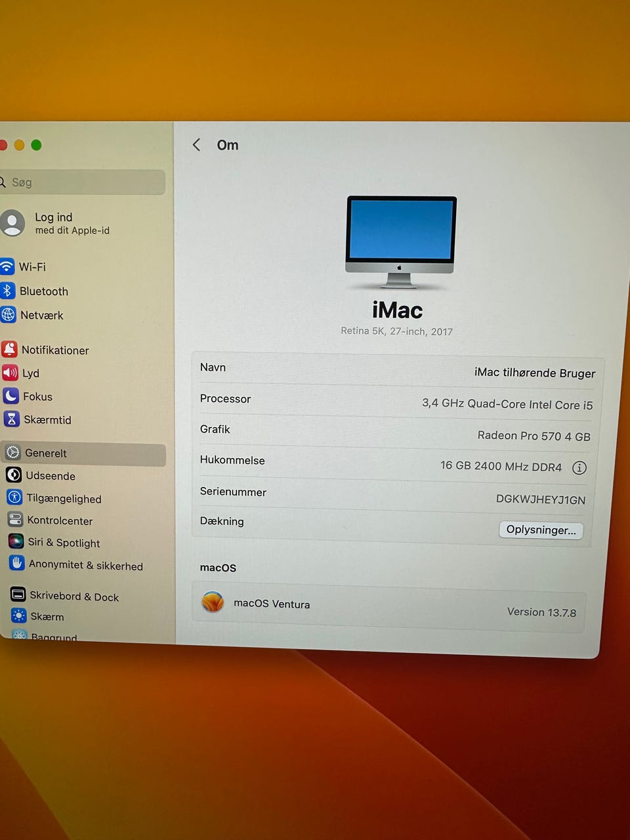The height and width of the screenshot is (840, 630).
Task: Click the Bluetooth icon in sidebar
Action: [7, 291]
